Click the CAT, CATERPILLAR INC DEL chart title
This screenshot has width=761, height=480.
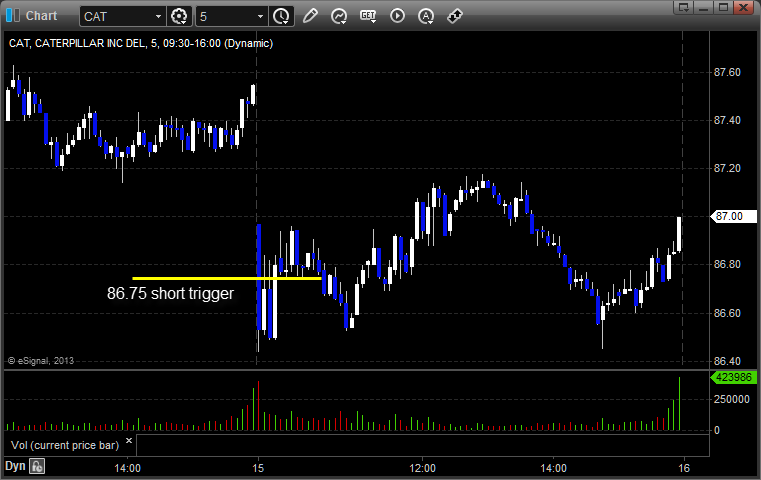point(141,43)
